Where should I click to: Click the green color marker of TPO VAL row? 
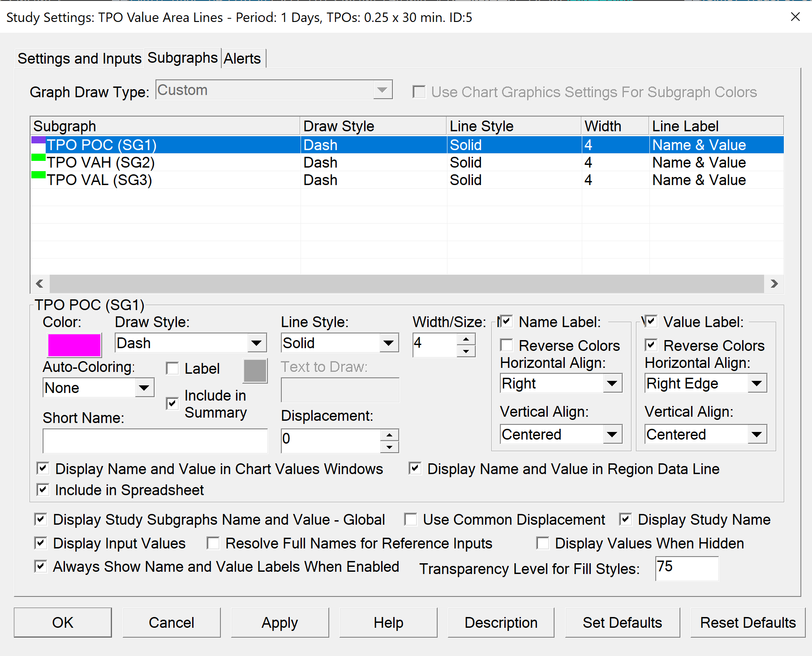pyautogui.click(x=39, y=175)
